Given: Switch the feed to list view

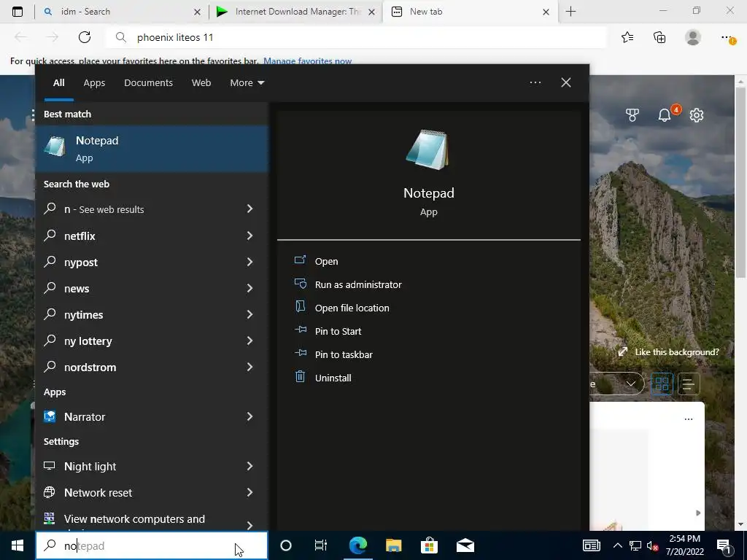Looking at the screenshot, I should 689,384.
